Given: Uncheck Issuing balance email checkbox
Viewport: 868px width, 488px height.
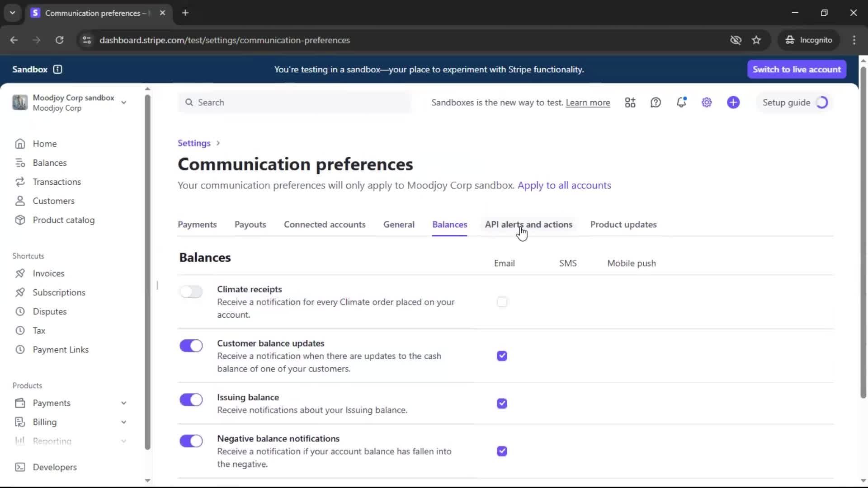Looking at the screenshot, I should click(x=502, y=404).
